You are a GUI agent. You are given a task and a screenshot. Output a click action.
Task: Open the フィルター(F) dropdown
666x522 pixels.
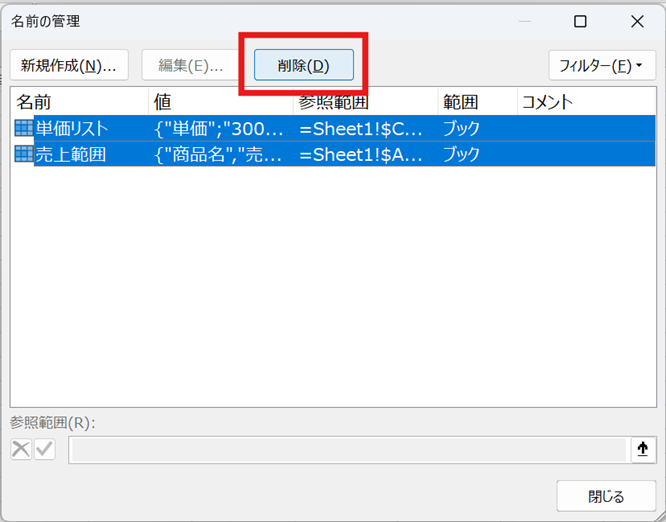point(601,66)
